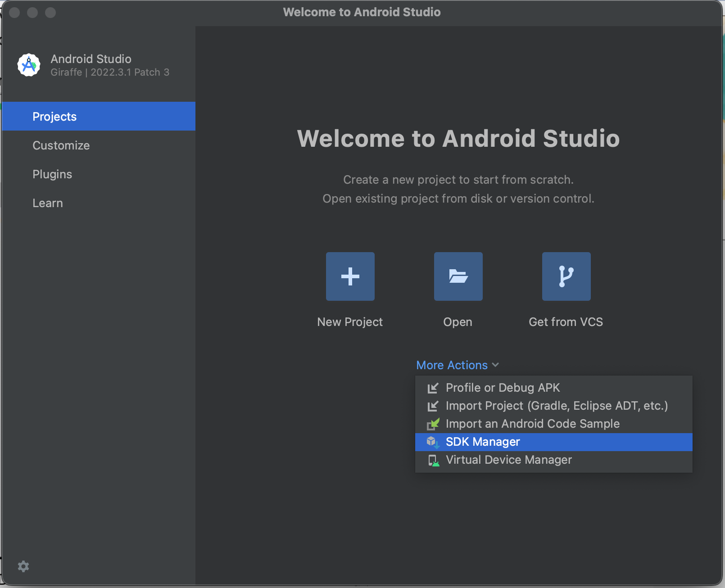Image resolution: width=725 pixels, height=588 pixels.
Task: Open the Plugins tab
Action: (x=99, y=174)
